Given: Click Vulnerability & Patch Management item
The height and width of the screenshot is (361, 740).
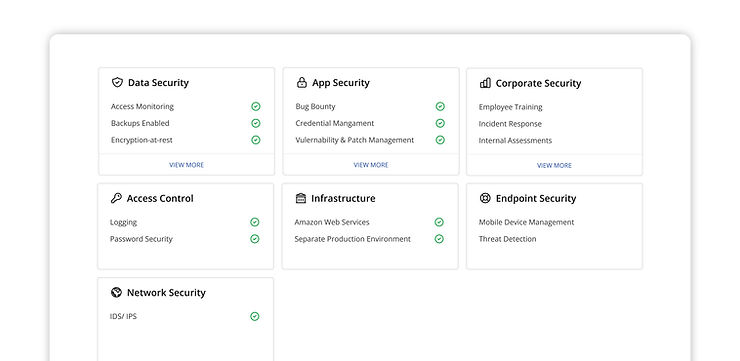Looking at the screenshot, I should coord(354,140).
